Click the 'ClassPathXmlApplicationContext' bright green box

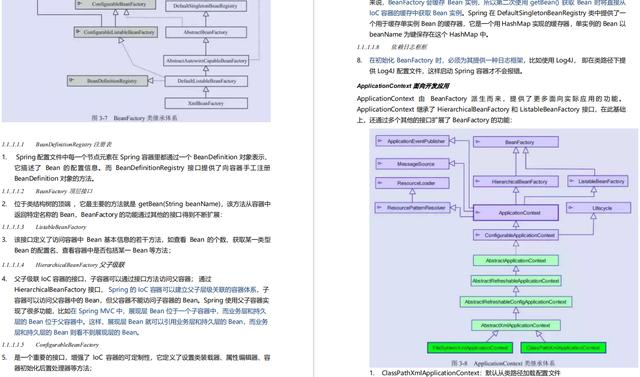click(563, 348)
